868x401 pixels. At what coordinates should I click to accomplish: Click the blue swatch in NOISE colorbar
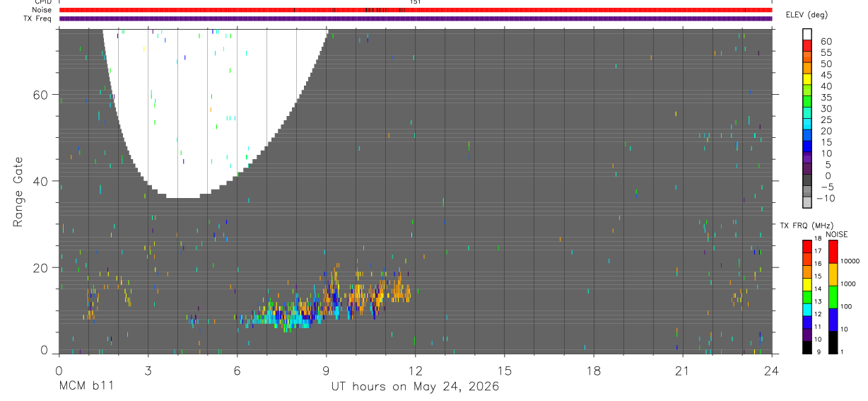pos(833,318)
